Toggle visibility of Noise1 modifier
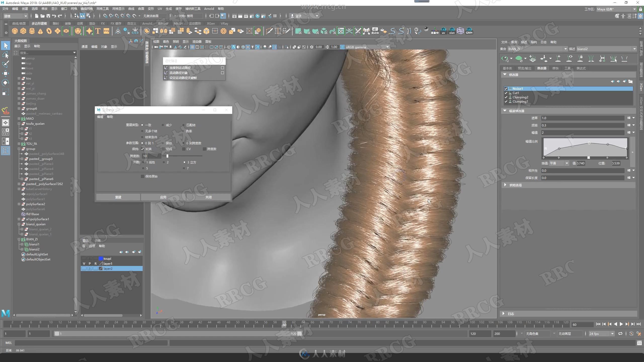This screenshot has width=644, height=362. click(506, 88)
